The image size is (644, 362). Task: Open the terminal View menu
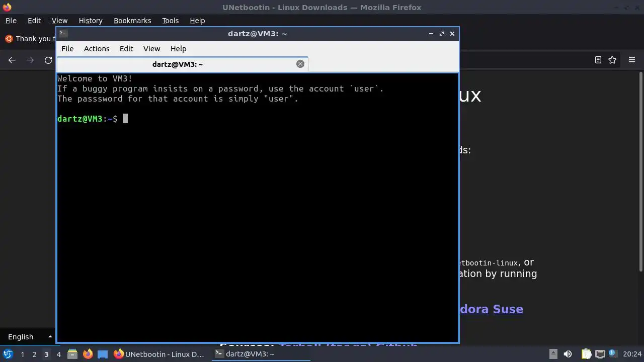click(151, 49)
